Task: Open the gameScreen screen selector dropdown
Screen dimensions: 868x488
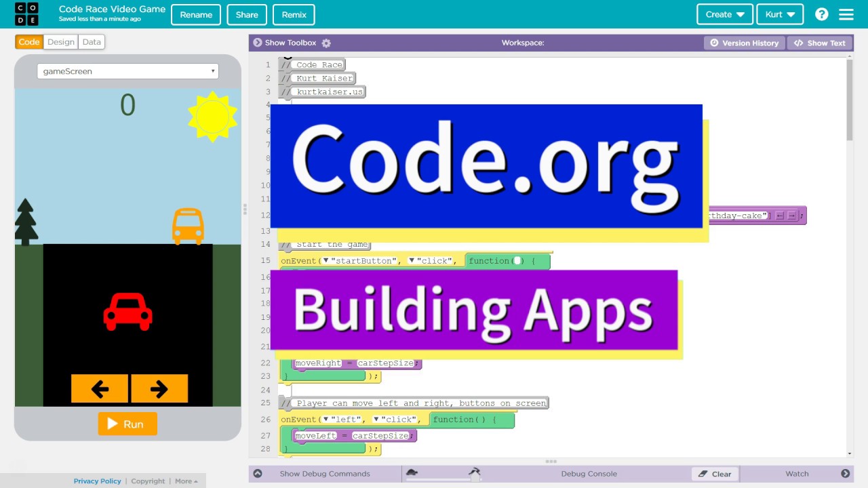Action: (x=127, y=71)
